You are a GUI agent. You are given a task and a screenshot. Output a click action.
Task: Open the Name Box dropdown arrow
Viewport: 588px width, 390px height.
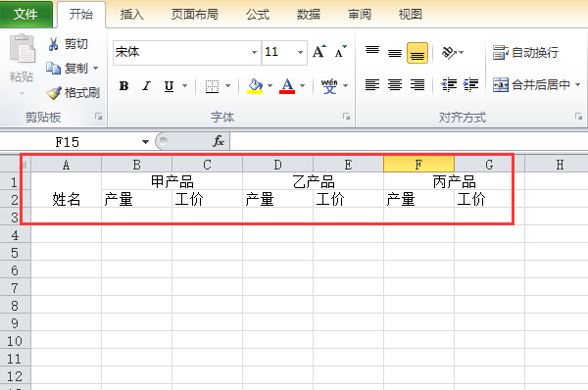point(145,142)
